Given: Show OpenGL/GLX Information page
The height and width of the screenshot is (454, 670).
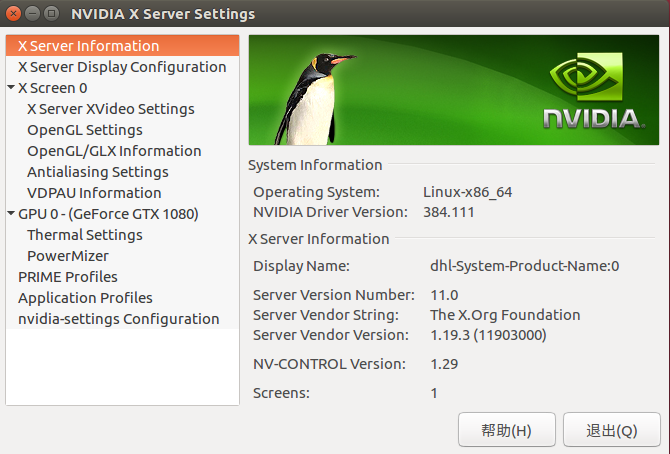Looking at the screenshot, I should (114, 151).
